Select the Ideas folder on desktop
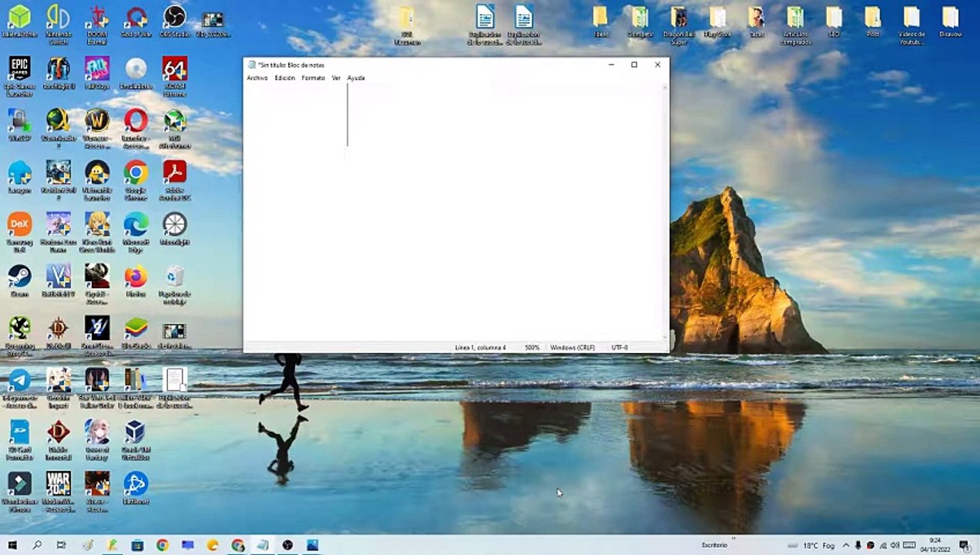 pyautogui.click(x=601, y=21)
